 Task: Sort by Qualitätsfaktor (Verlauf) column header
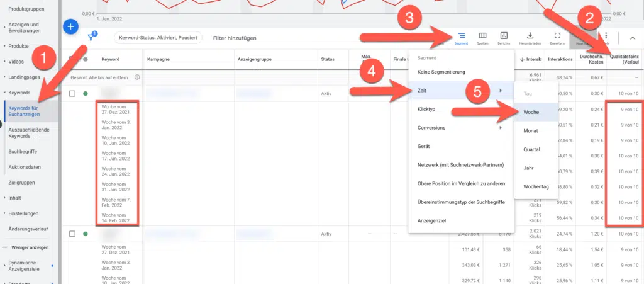pyautogui.click(x=625, y=59)
